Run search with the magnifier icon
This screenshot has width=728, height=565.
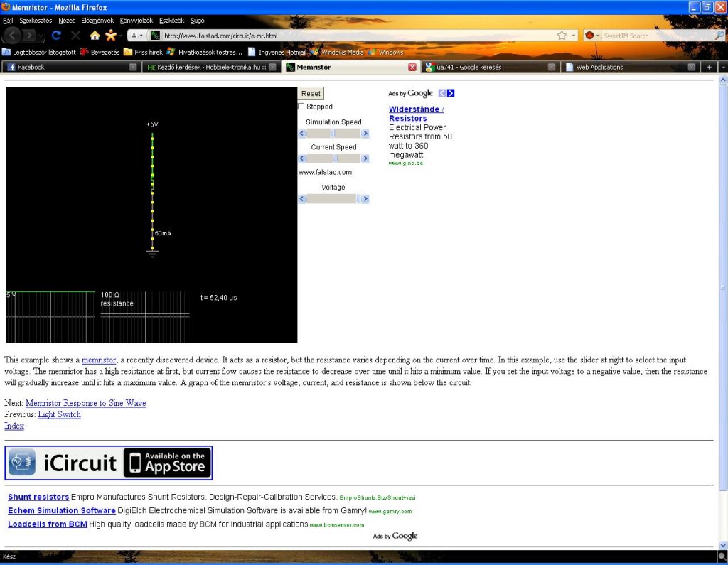[x=719, y=36]
